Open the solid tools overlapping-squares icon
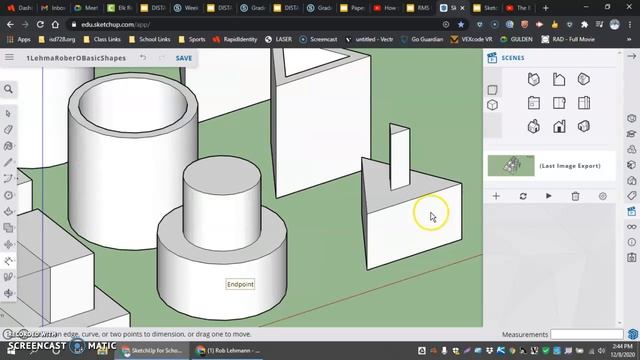 point(8,228)
